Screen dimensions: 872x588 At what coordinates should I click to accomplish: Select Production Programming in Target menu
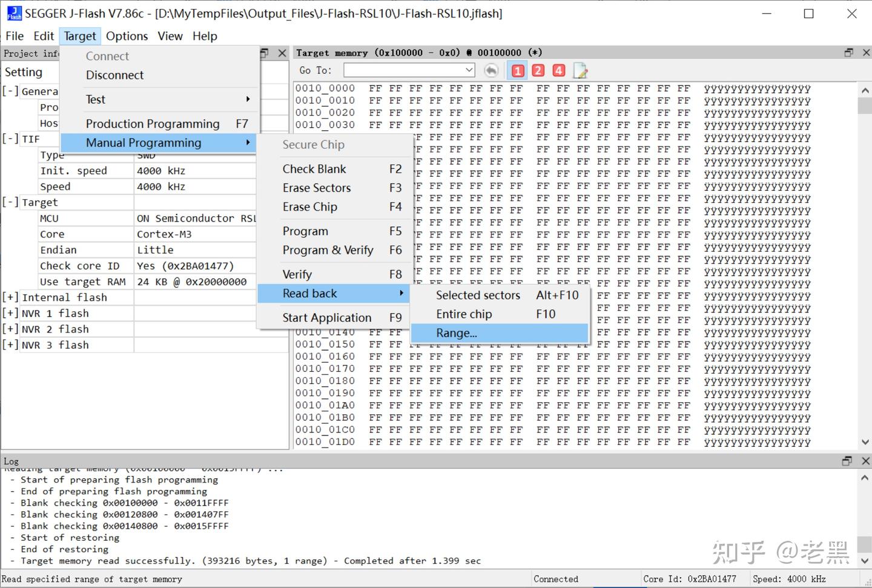(160, 124)
